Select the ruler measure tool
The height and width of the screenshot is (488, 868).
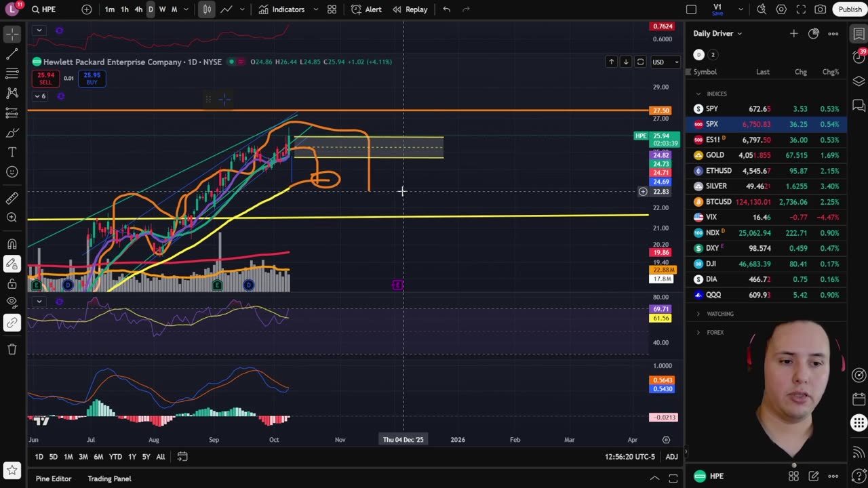pos(12,197)
